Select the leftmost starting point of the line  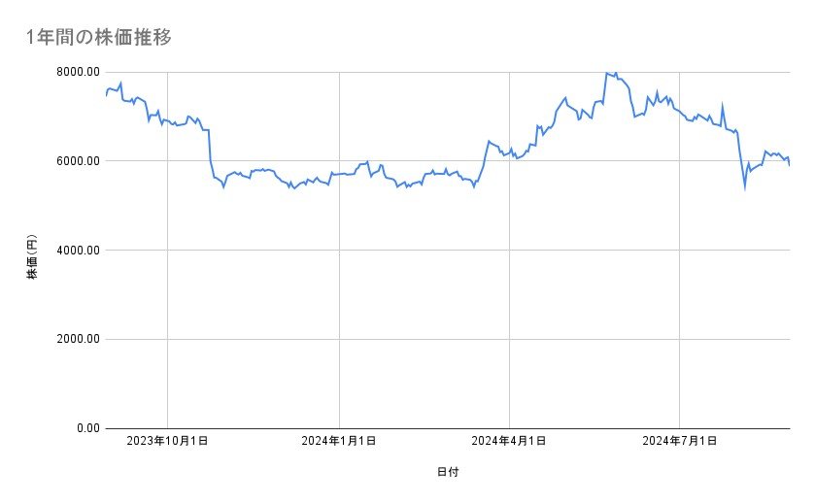point(106,95)
